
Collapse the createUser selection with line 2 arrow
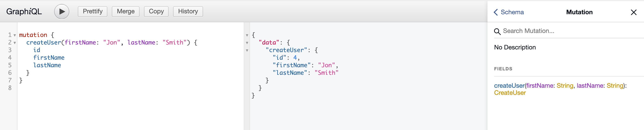tap(14, 43)
